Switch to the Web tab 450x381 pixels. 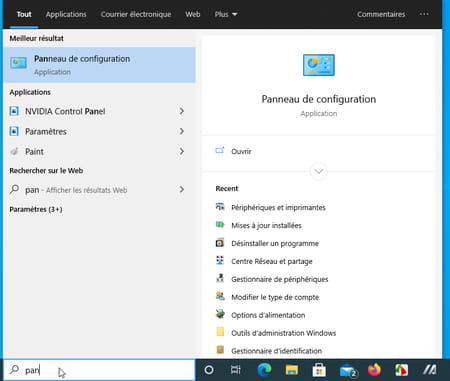click(x=193, y=14)
